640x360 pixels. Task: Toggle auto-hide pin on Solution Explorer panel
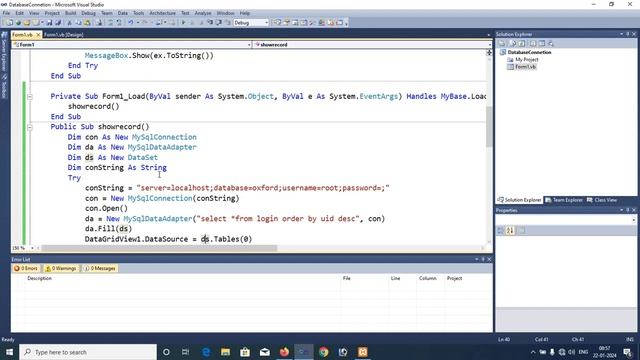(x=628, y=34)
